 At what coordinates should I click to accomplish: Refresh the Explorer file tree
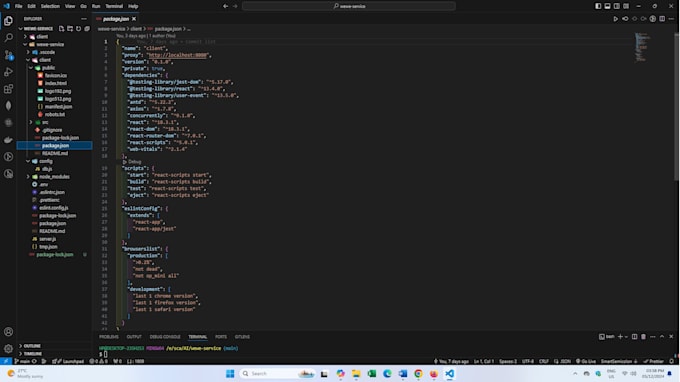tap(78, 29)
